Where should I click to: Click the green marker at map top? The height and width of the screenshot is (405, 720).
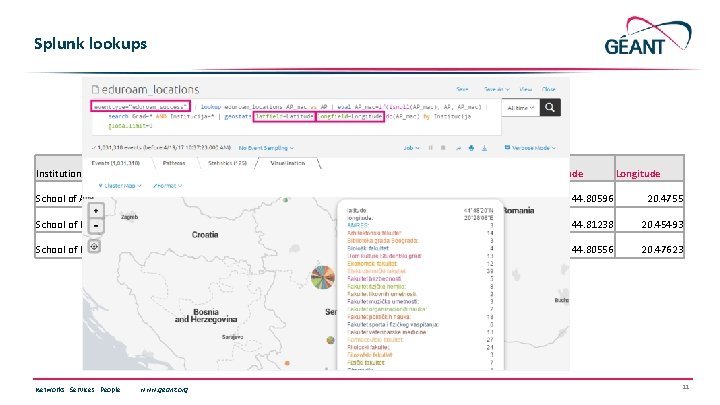[x=286, y=200]
